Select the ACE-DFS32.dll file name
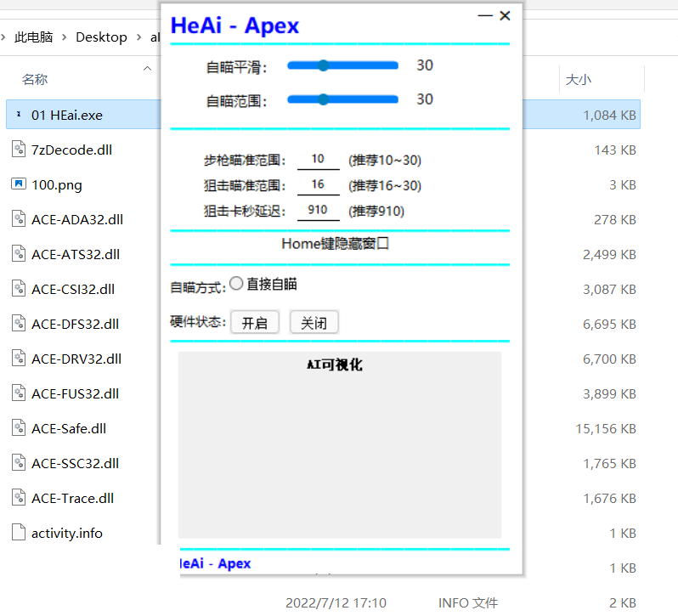This screenshot has height=616, width=678. pos(76,325)
